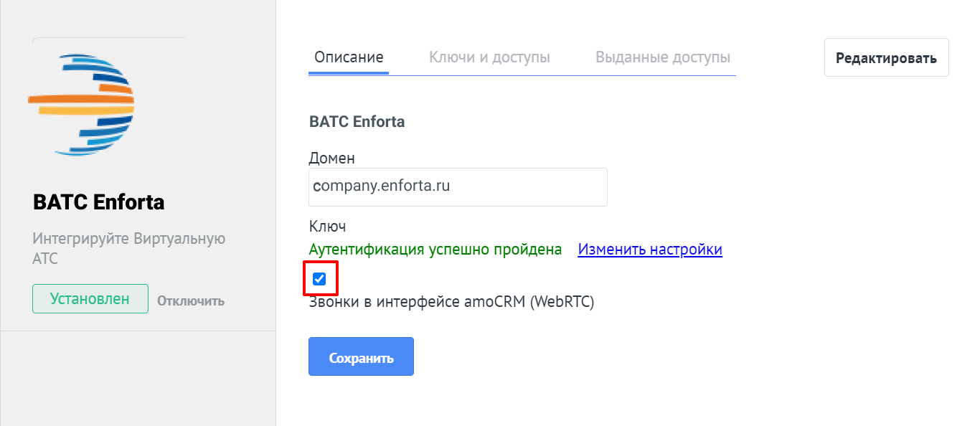Click the Домен field label

pos(331,158)
